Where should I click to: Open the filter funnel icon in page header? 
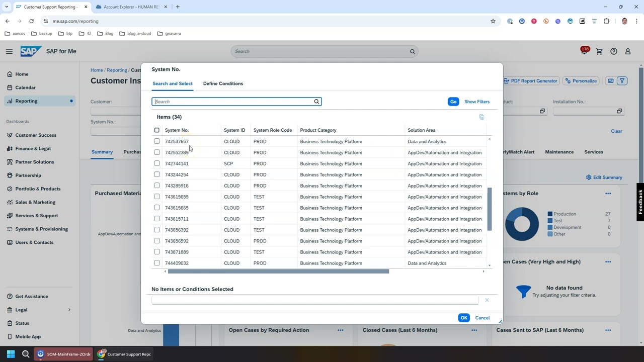click(x=622, y=81)
